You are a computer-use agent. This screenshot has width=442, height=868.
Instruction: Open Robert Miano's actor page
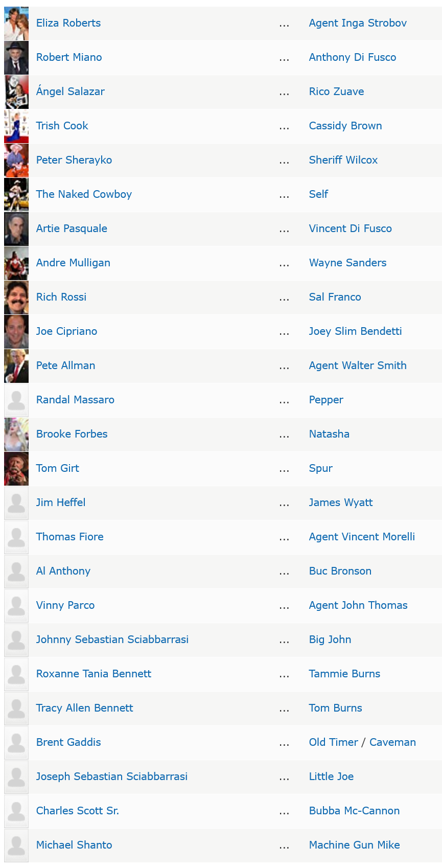point(68,57)
